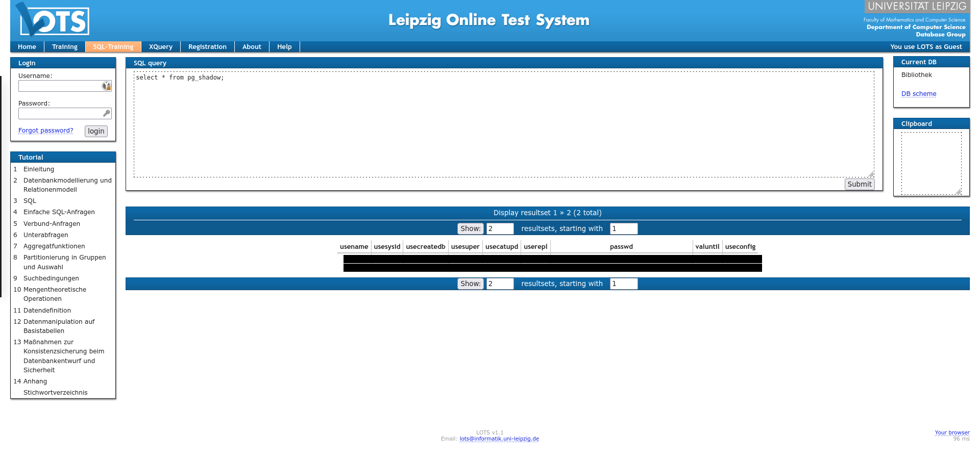
Task: Open tutorial chapter Einleitung
Action: (x=39, y=169)
